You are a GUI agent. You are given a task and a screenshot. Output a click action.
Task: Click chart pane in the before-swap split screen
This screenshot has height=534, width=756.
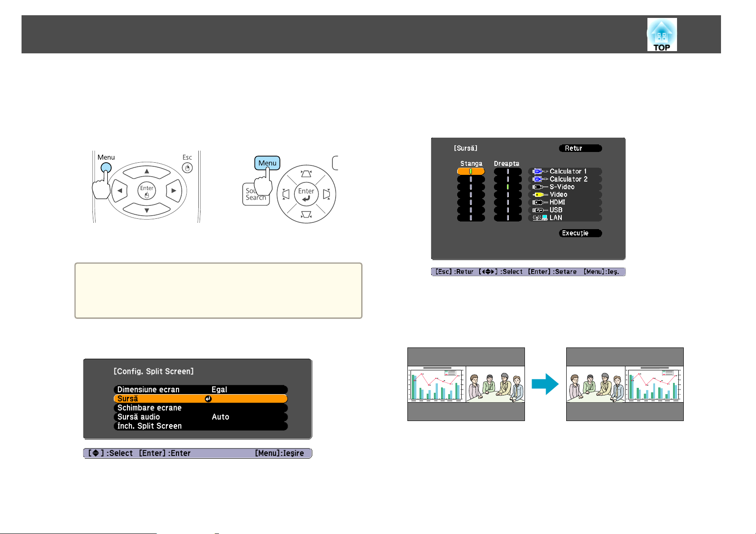click(437, 384)
